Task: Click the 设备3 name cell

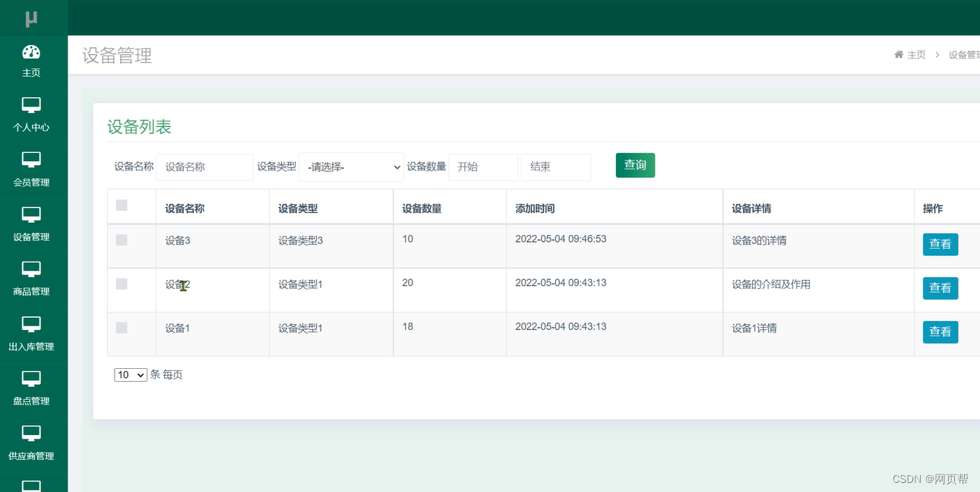Action: click(x=178, y=240)
